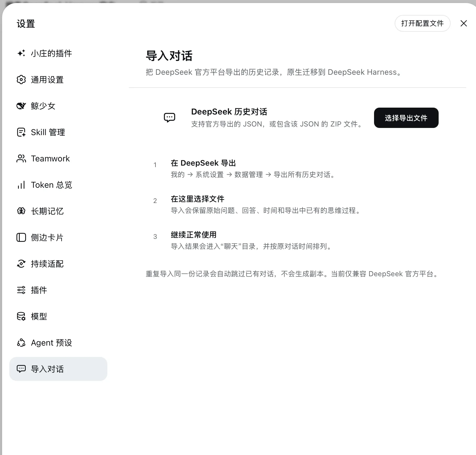Click the step heading 在这里选择文件
The width and height of the screenshot is (476, 455).
[x=197, y=199]
